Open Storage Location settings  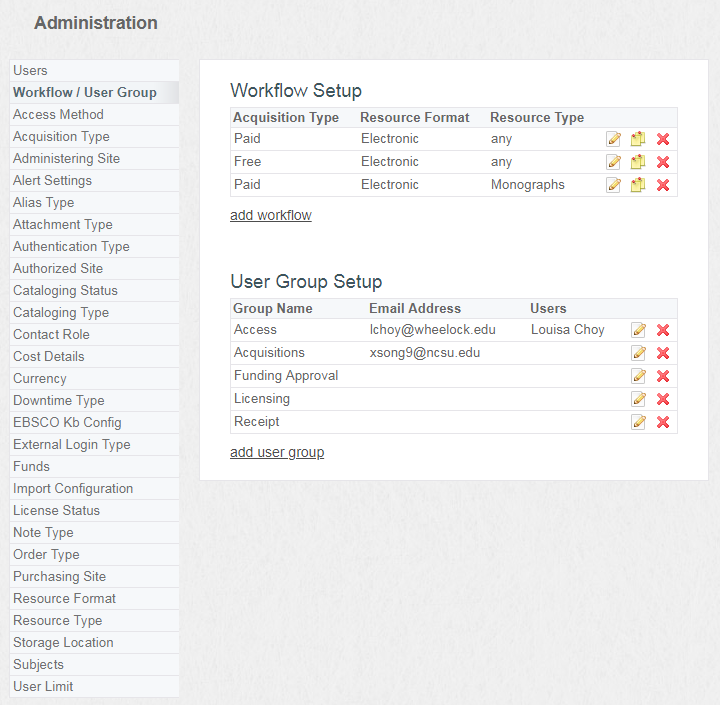click(94, 643)
